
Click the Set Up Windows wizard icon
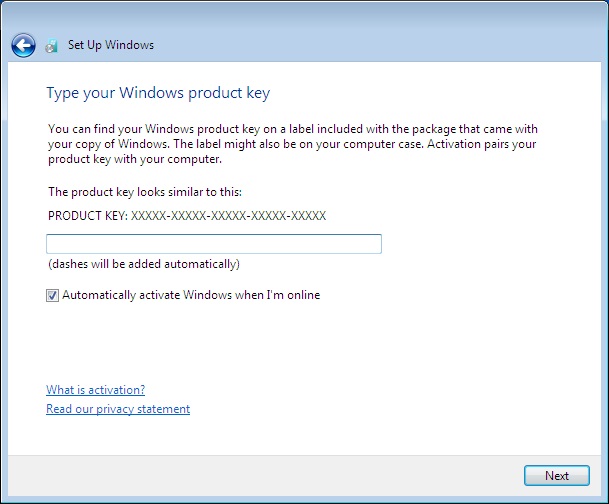52,46
